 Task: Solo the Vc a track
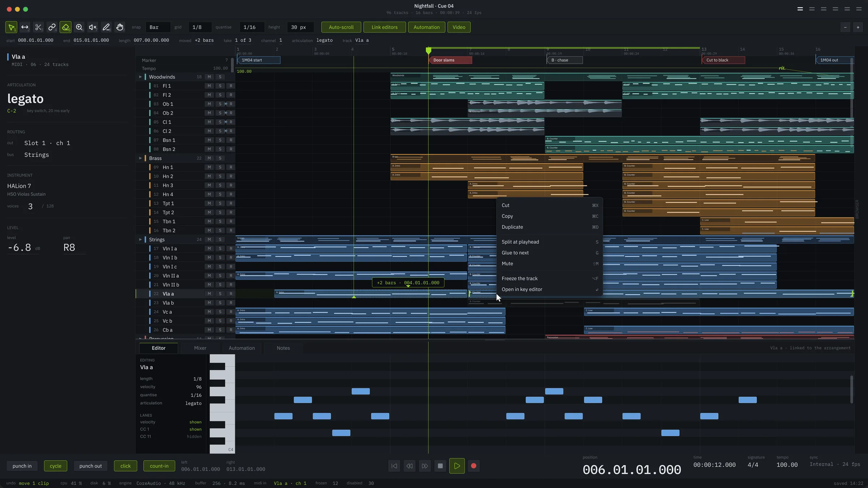220,312
